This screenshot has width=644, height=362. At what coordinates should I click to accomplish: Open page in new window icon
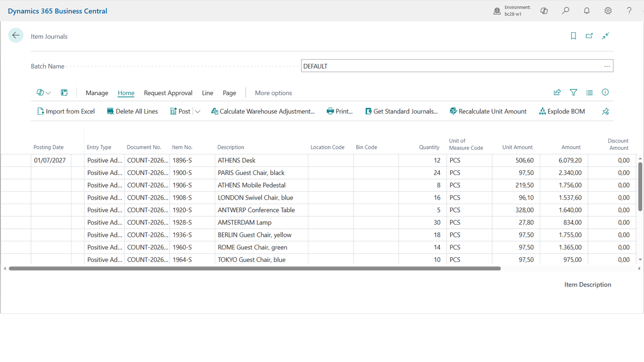(589, 36)
